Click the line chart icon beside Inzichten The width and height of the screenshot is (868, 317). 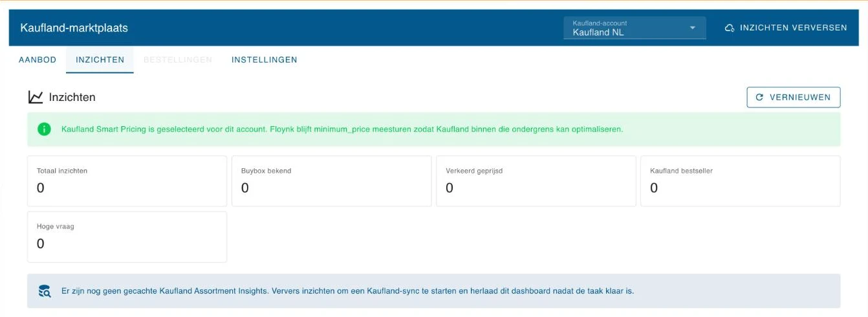(x=36, y=97)
